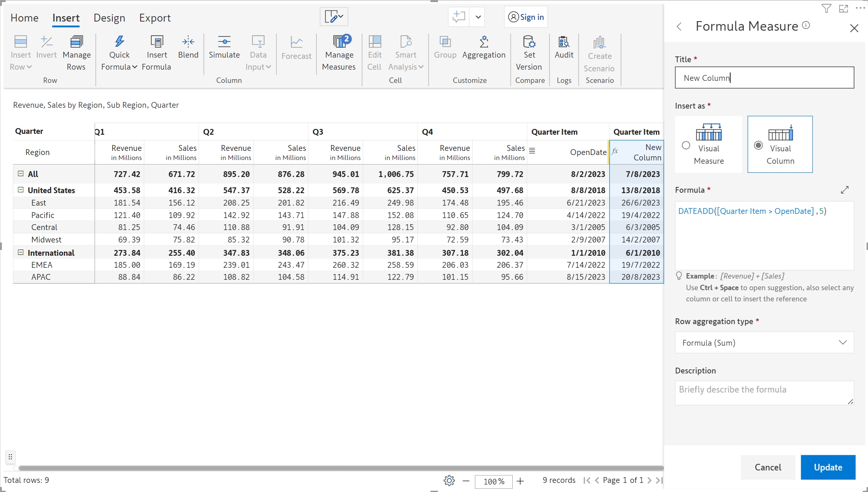Image resolution: width=868 pixels, height=492 pixels.
Task: Click the Description text field
Action: point(764,393)
